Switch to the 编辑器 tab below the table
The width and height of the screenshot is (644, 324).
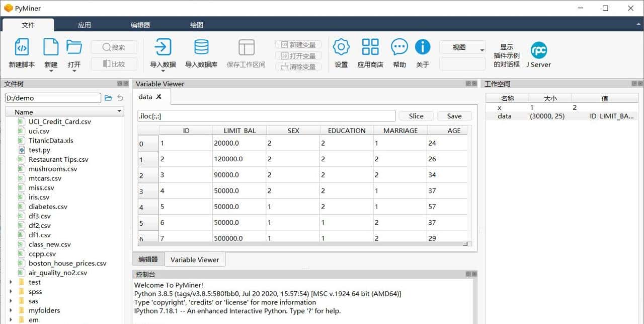(147, 259)
